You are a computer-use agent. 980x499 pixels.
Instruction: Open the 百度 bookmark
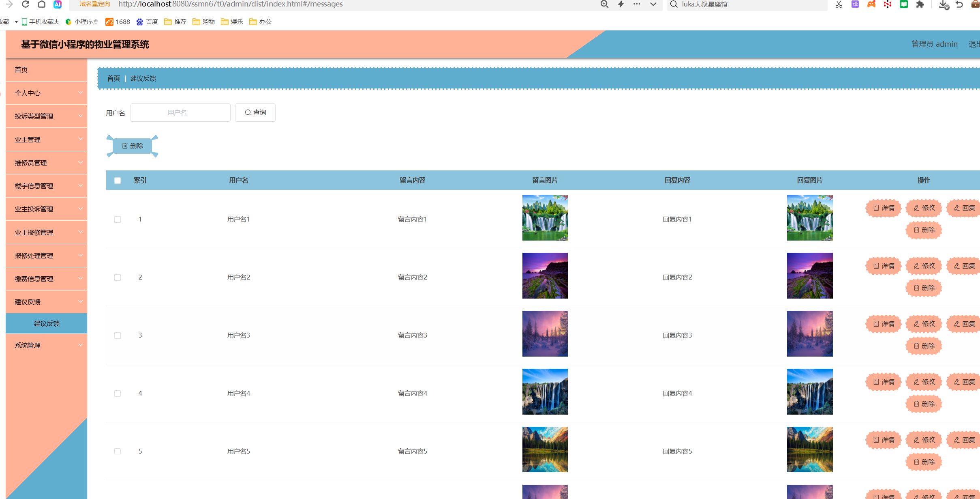coord(147,22)
